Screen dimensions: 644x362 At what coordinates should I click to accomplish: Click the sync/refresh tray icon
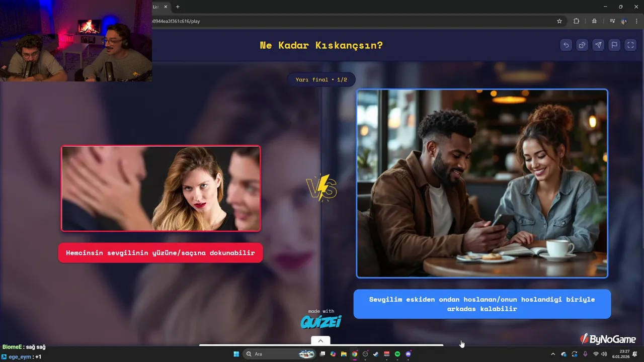click(x=575, y=354)
